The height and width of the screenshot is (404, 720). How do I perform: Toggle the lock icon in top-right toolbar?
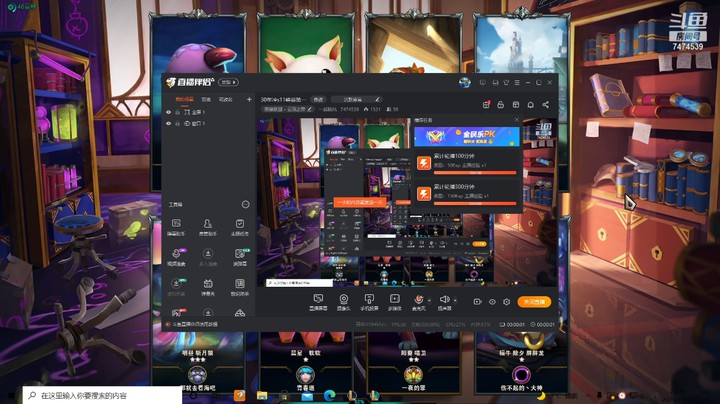coord(501,105)
